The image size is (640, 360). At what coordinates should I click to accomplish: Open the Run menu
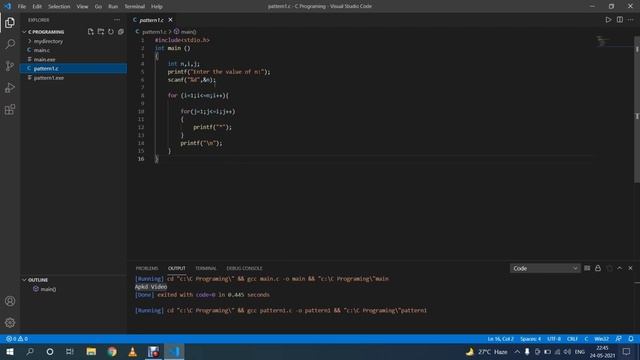pos(113,6)
